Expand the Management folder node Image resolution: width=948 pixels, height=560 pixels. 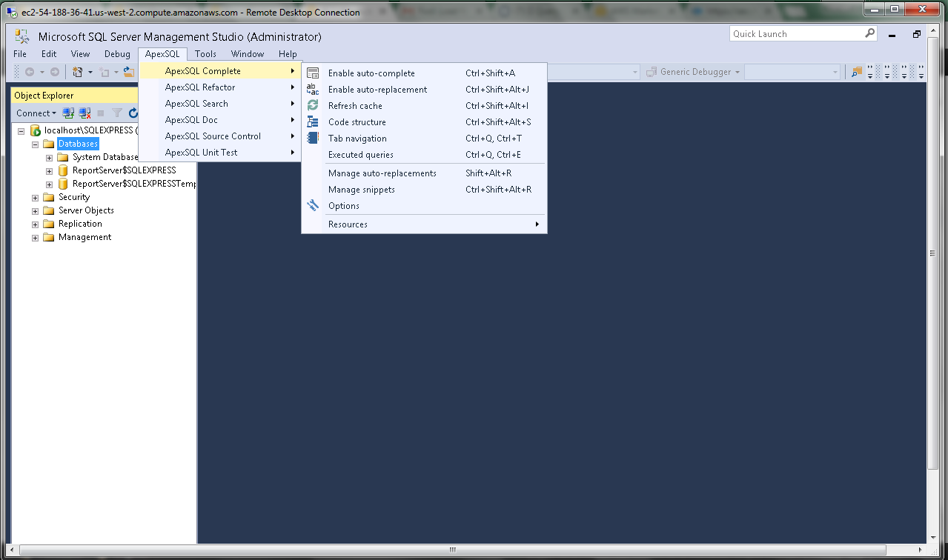pos(35,238)
